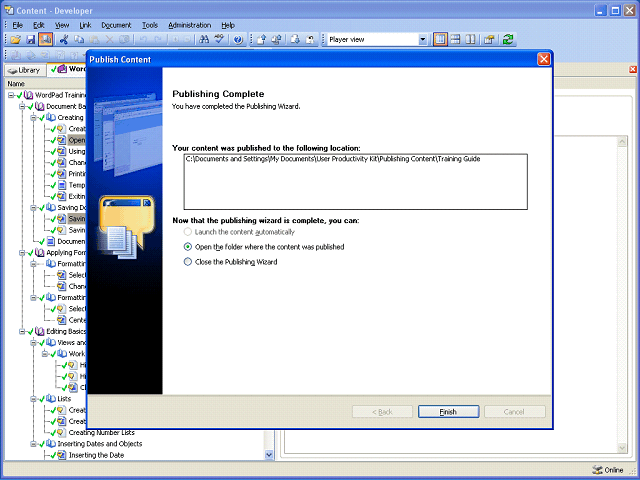Close the Publish Content dialog

click(544, 59)
